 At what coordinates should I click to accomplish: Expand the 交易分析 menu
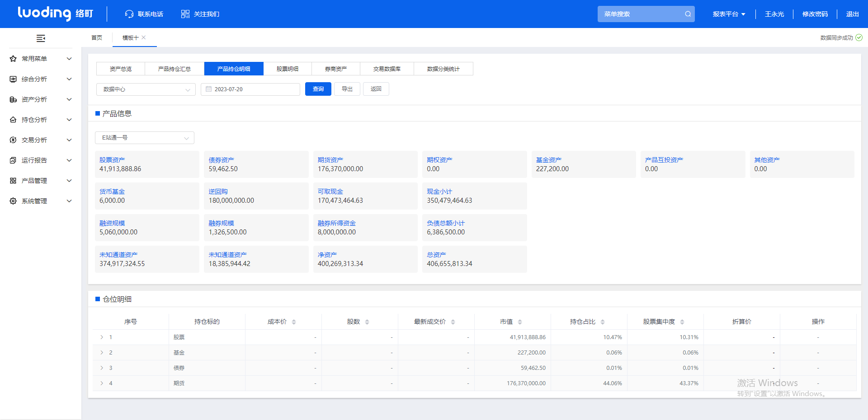69,140
